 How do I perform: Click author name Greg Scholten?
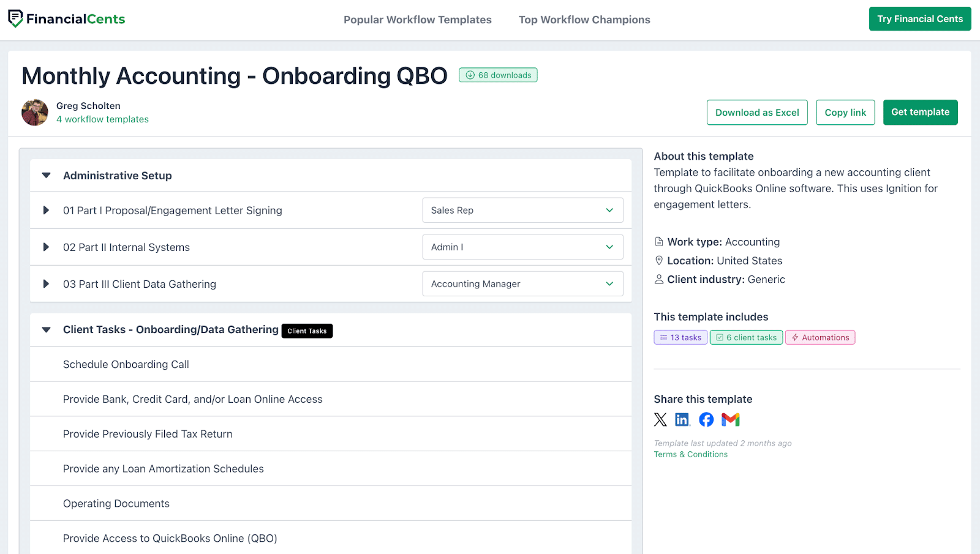point(88,106)
